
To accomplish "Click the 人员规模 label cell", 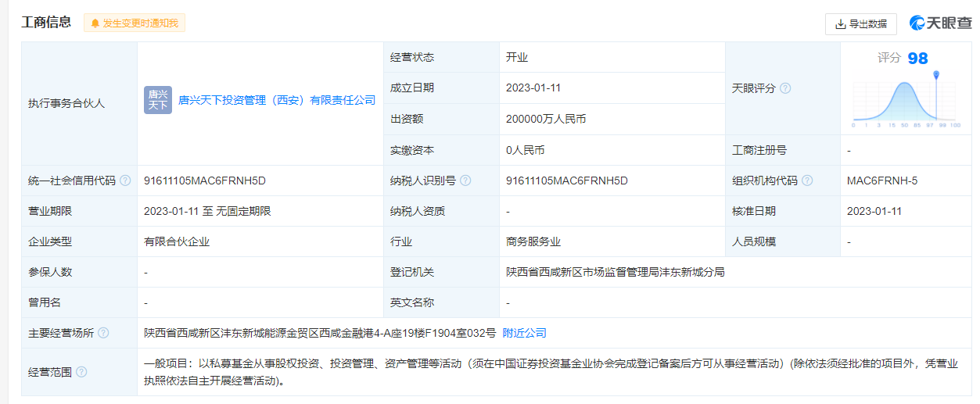I will pyautogui.click(x=783, y=241).
